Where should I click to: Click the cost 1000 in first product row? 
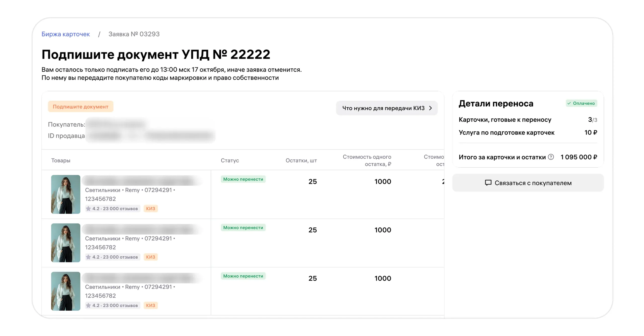coord(383,181)
